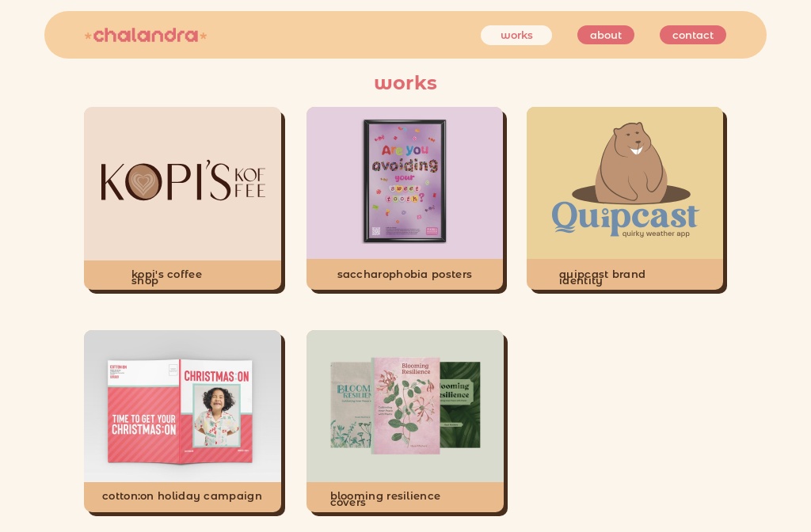Screen dimensions: 811x532
Task: View the saccharophobia framed poster image
Action: coord(405,181)
